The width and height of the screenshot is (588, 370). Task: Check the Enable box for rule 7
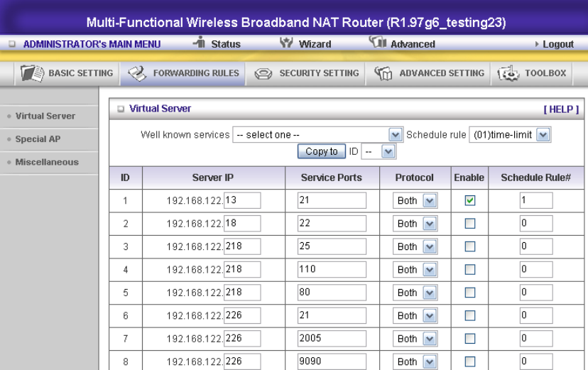pos(470,339)
